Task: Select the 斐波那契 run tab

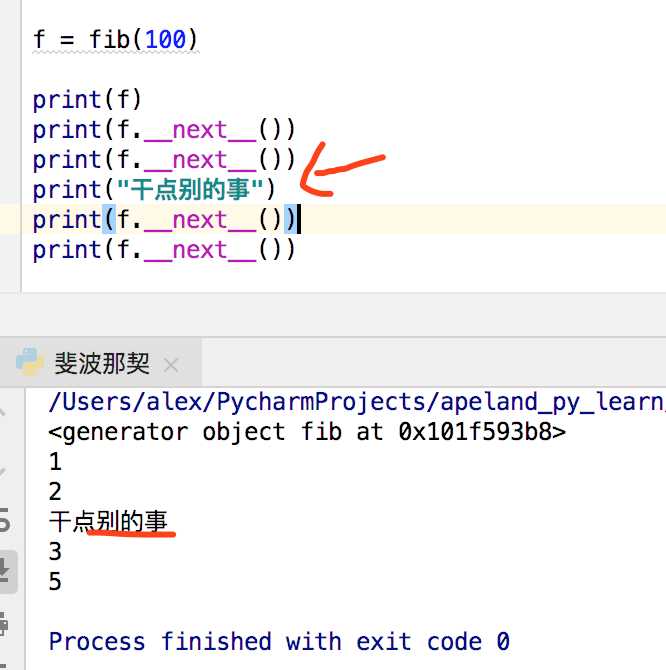Action: tap(100, 362)
